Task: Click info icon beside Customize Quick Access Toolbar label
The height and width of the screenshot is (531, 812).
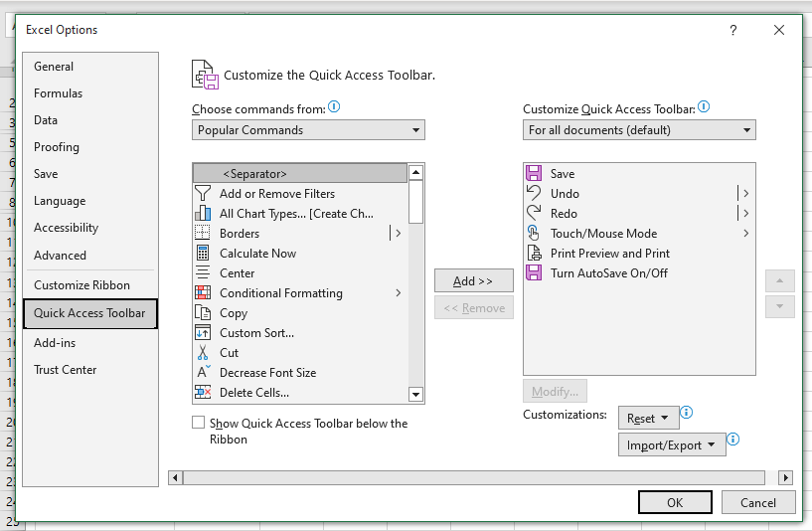Action: click(704, 106)
